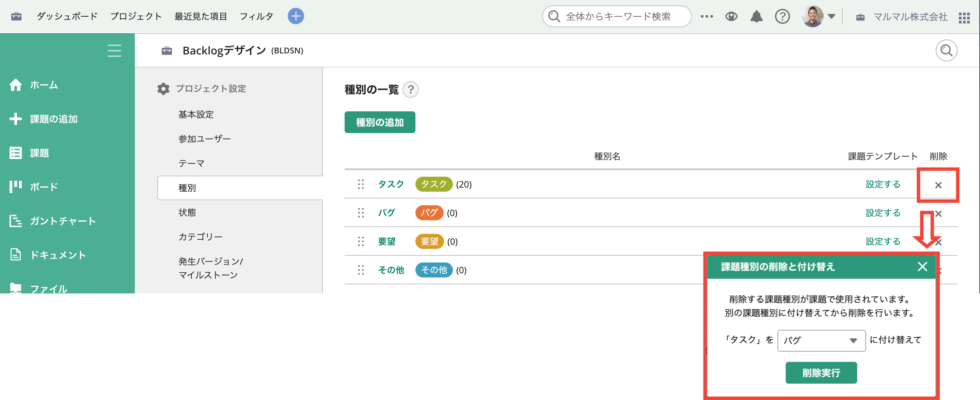Image resolution: width=980 pixels, height=400 pixels.
Task: Click 設定する for タスク template
Action: (x=883, y=185)
